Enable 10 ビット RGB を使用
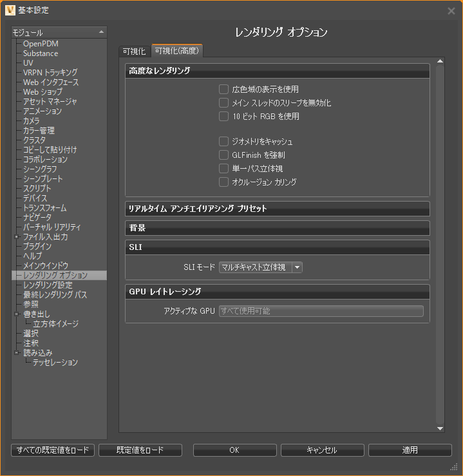The image size is (463, 476). (x=223, y=117)
